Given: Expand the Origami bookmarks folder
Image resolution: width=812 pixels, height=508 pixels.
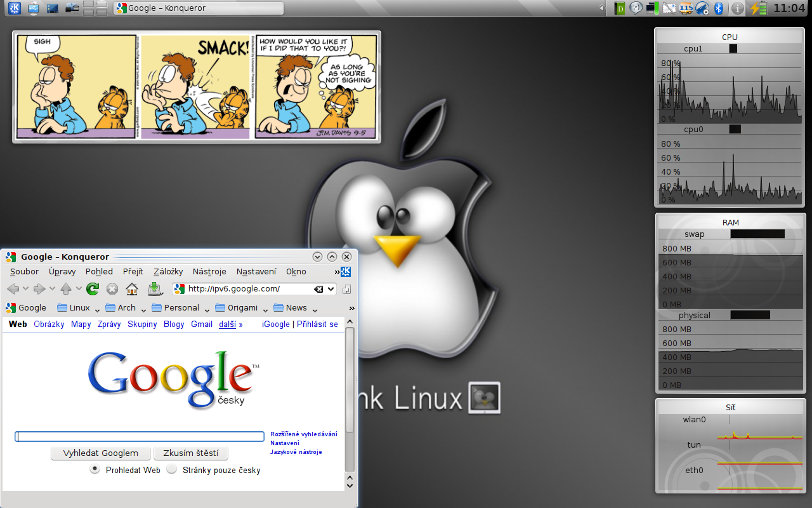Looking at the screenshot, I should coord(242,308).
